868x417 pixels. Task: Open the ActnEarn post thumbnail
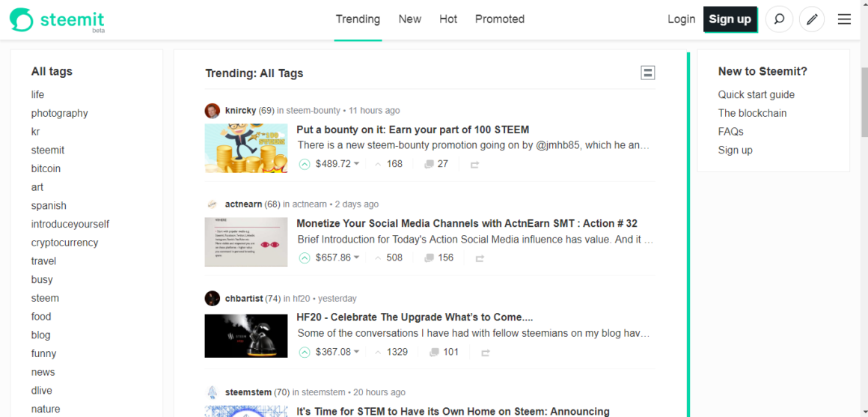(x=245, y=242)
